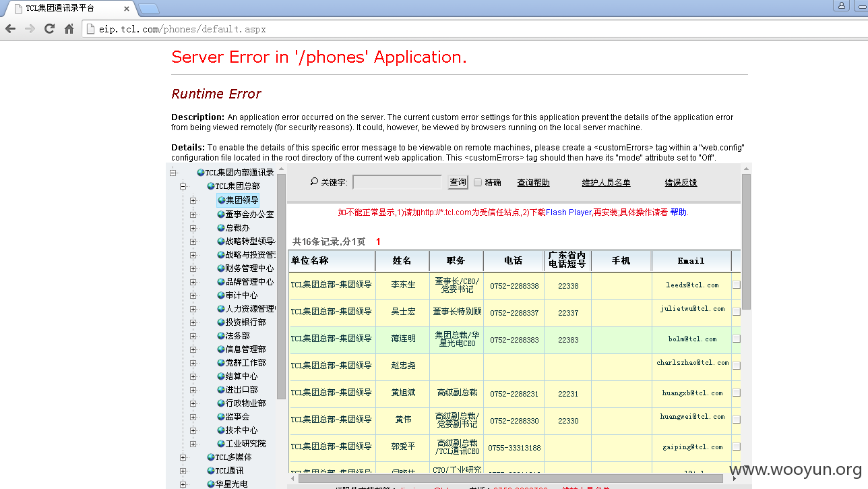
Task: Tick the checkbox in bolm@tcl.com row
Action: [x=737, y=339]
